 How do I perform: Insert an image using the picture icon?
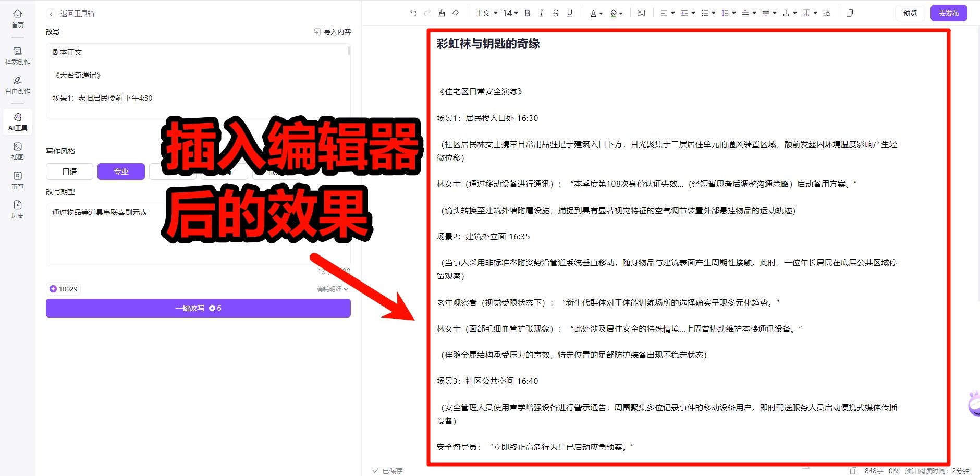(x=642, y=13)
